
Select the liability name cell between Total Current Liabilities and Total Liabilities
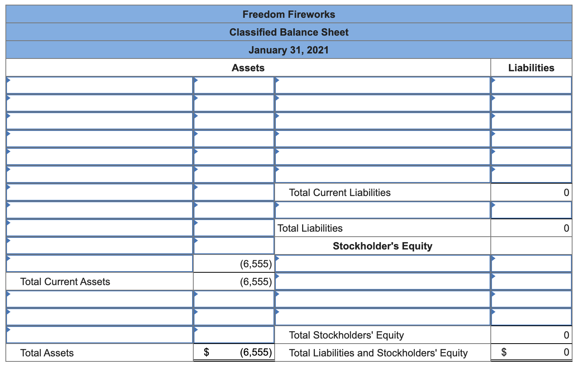[383, 210]
